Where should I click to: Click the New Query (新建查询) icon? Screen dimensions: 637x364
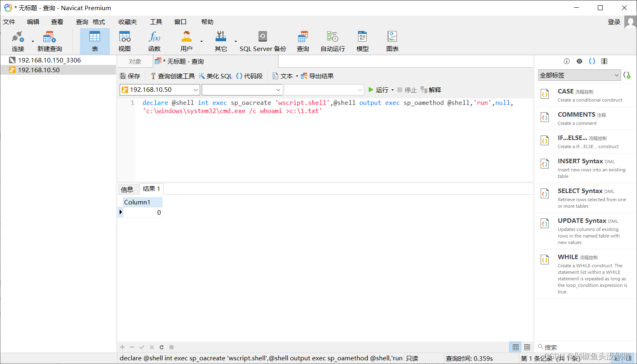point(49,41)
